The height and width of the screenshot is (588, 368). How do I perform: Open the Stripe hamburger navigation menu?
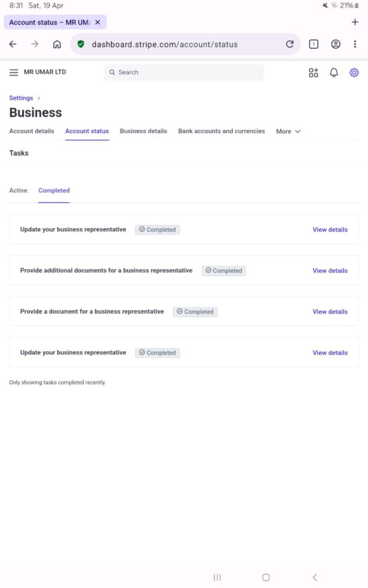[13, 72]
